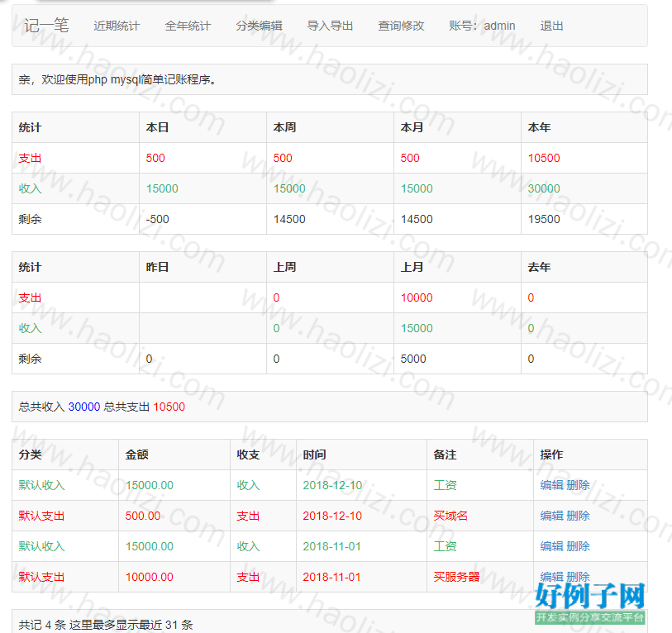Click the amount 10000.00 in records
The width and height of the screenshot is (672, 633).
(149, 577)
